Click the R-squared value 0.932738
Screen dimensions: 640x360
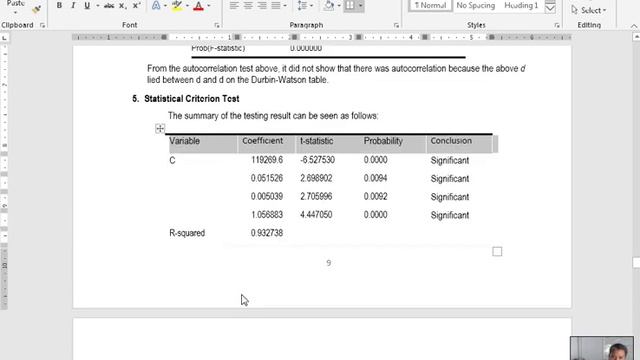pos(267,233)
